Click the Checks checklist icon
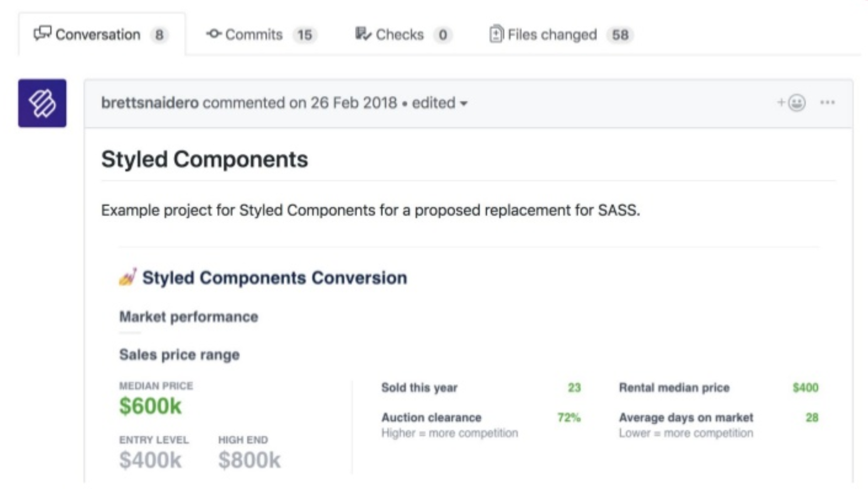The image size is (868, 493). [363, 34]
